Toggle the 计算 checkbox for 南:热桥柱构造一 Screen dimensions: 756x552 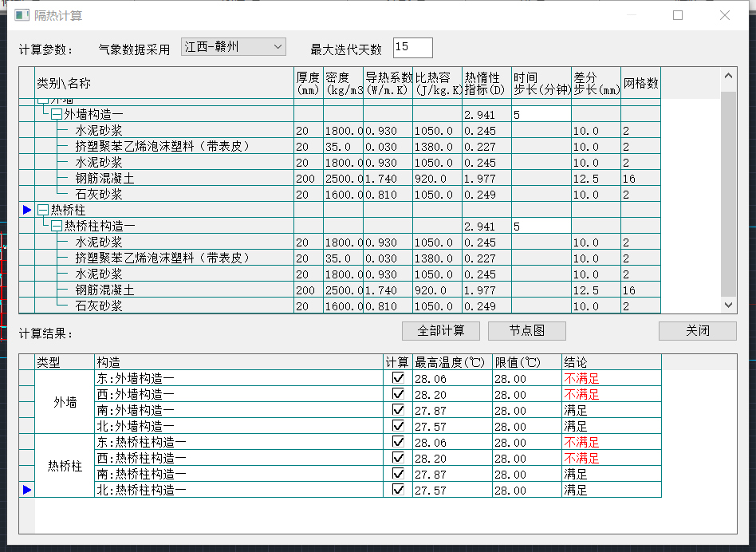(398, 474)
